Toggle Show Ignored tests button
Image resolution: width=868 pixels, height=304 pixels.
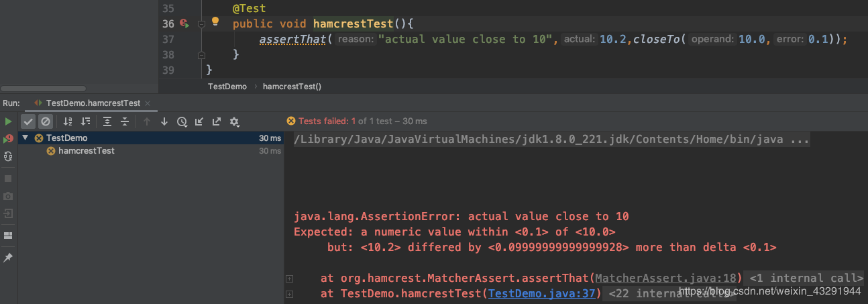point(45,121)
